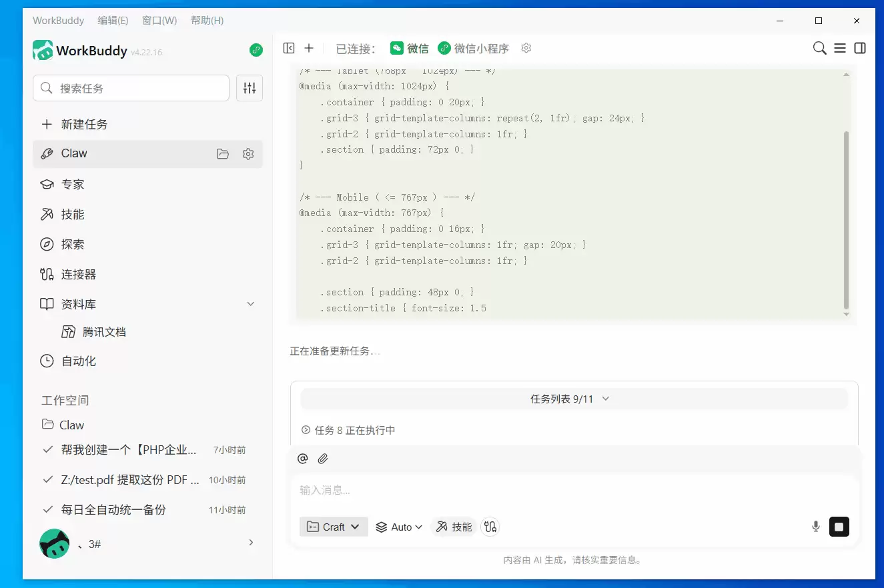Select Claw workspace folder
This screenshot has height=588, width=884.
click(63, 425)
